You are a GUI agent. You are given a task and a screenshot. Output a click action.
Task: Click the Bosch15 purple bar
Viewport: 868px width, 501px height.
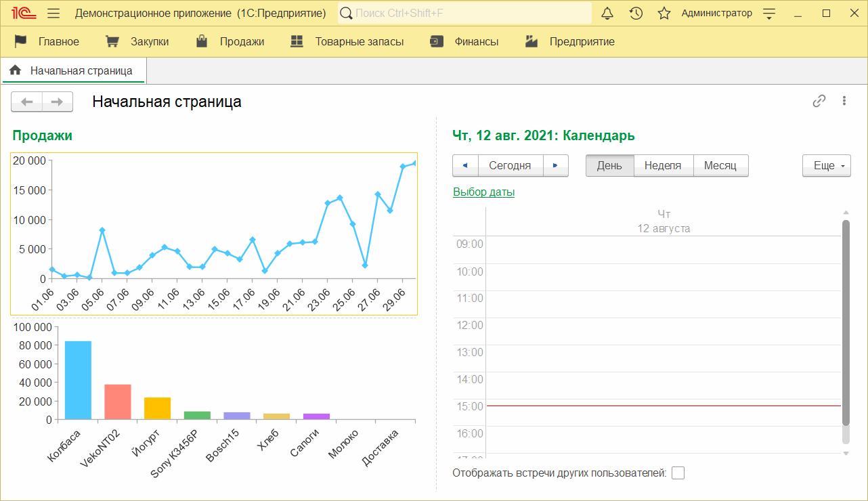[x=237, y=416]
